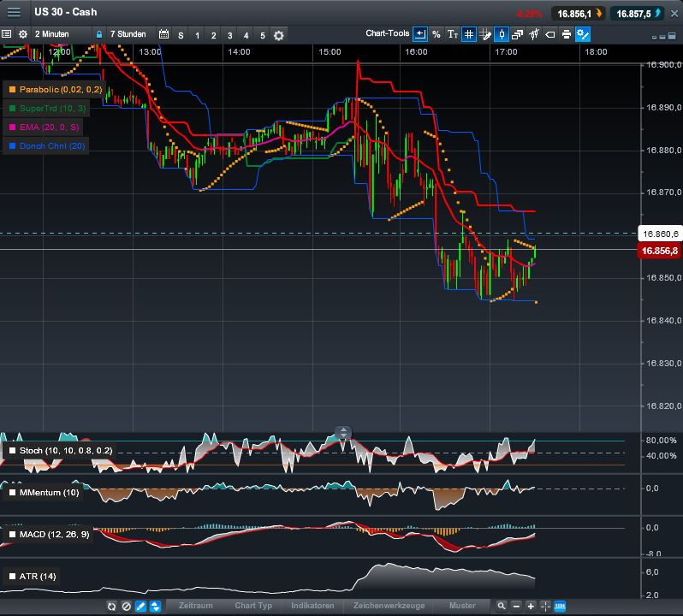Image resolution: width=683 pixels, height=616 pixels.
Task: Select chart preset 4
Action: pyautogui.click(x=246, y=36)
